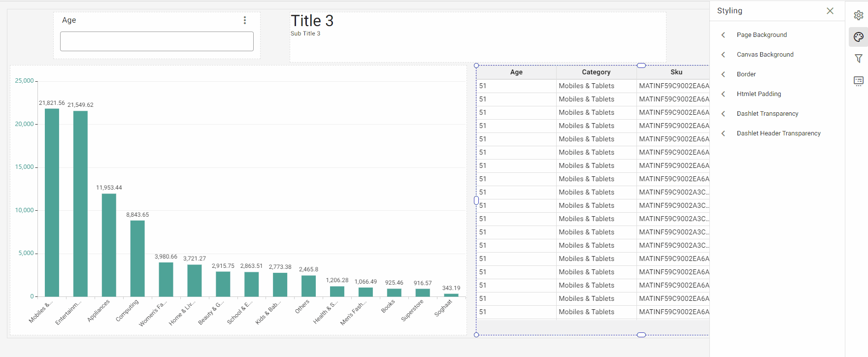Expand the Border chevron
Screen dimensions: 868x357
(723, 74)
